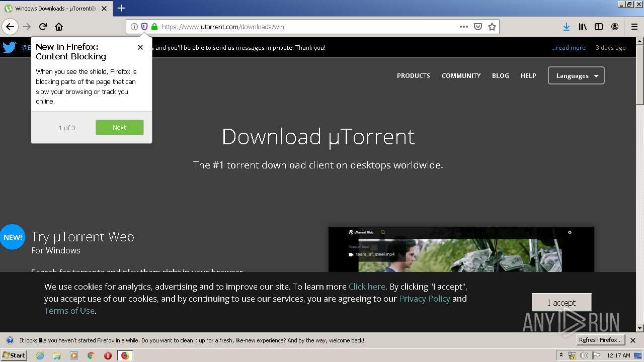Click the content blocking shield icon
The width and height of the screenshot is (644, 362).
144,27
